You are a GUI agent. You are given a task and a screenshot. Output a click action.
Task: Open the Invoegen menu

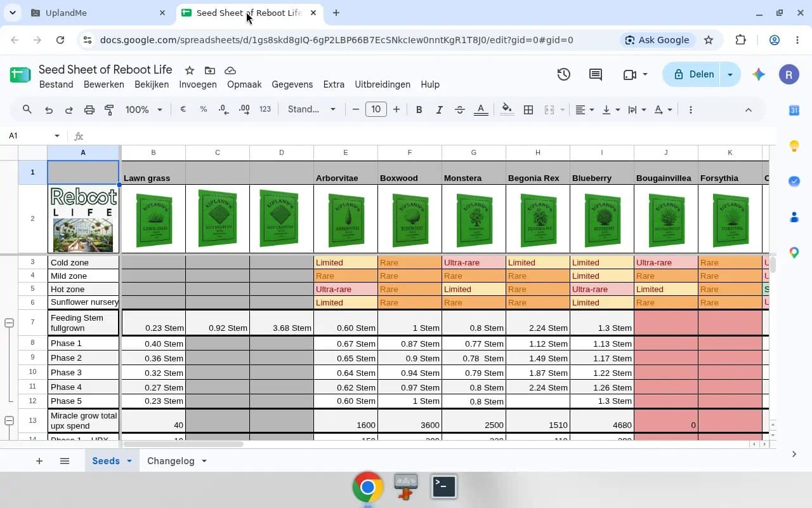(198, 84)
